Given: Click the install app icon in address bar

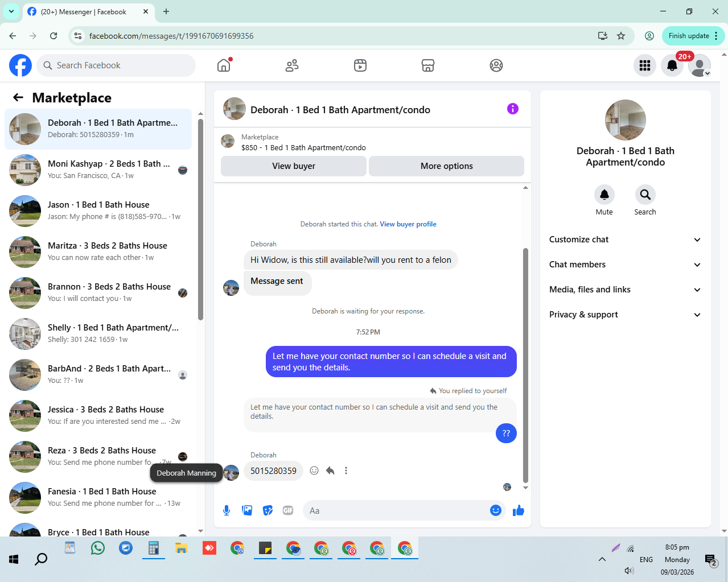Looking at the screenshot, I should tap(603, 36).
